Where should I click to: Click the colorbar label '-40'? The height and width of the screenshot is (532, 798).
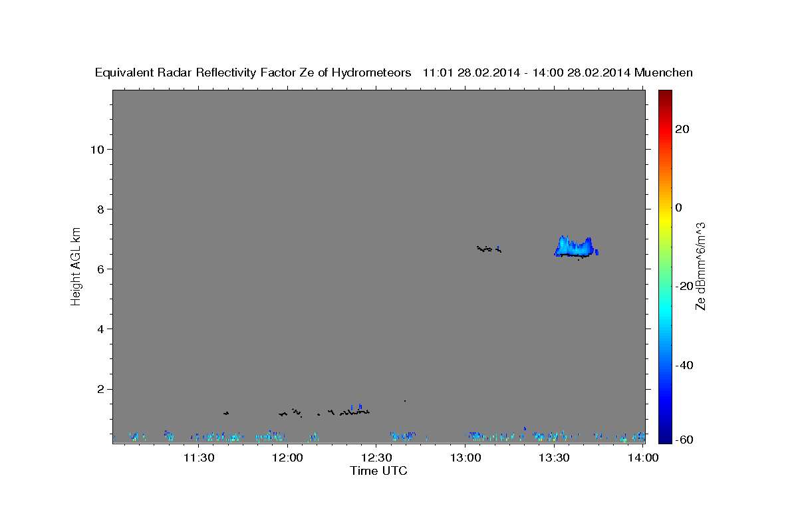click(x=683, y=364)
